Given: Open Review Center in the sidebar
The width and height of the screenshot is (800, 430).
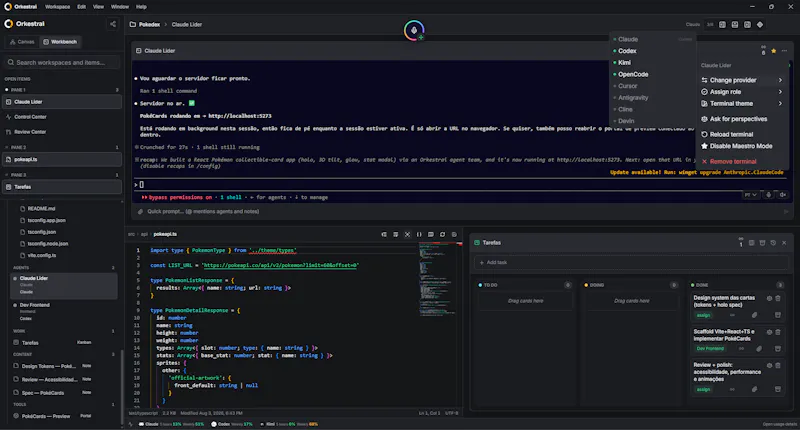Looking at the screenshot, I should coord(62,132).
